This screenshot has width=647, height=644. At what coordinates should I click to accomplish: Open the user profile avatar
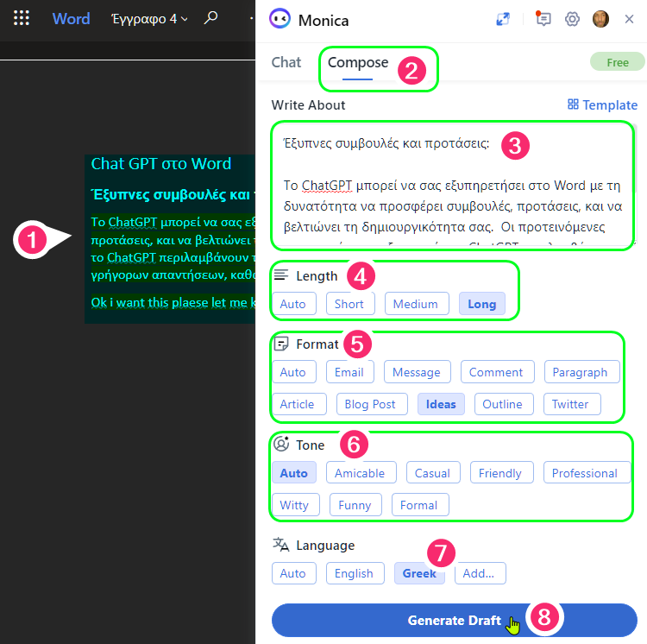tap(600, 19)
